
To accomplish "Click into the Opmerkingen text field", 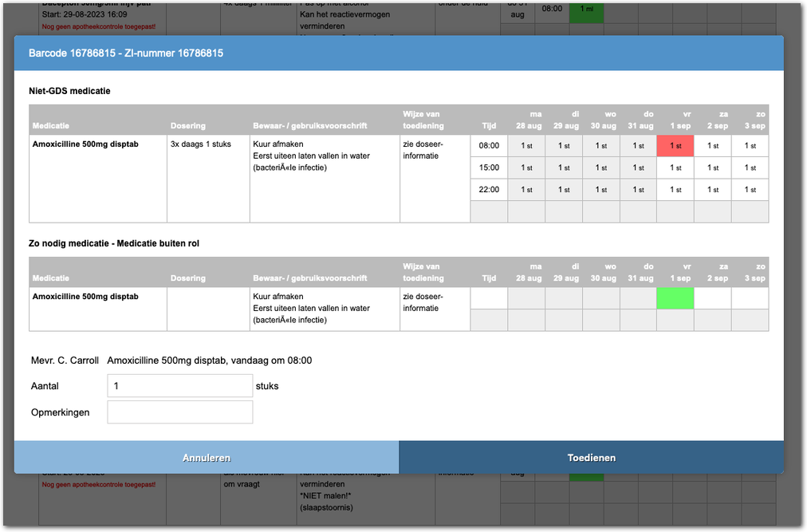I will [179, 412].
